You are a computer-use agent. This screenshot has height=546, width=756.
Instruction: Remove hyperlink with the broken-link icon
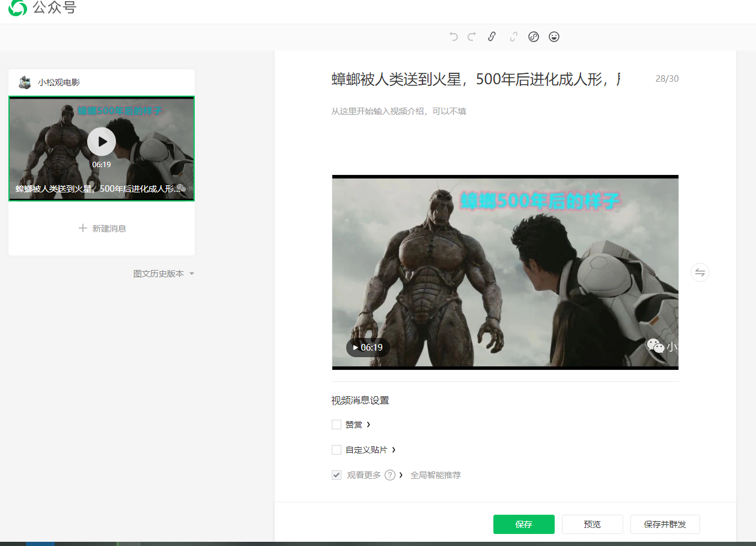(x=513, y=37)
